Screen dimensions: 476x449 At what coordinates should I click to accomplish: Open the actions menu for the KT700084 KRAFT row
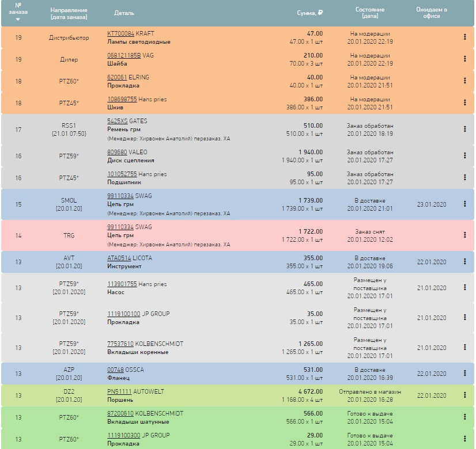[x=465, y=37]
